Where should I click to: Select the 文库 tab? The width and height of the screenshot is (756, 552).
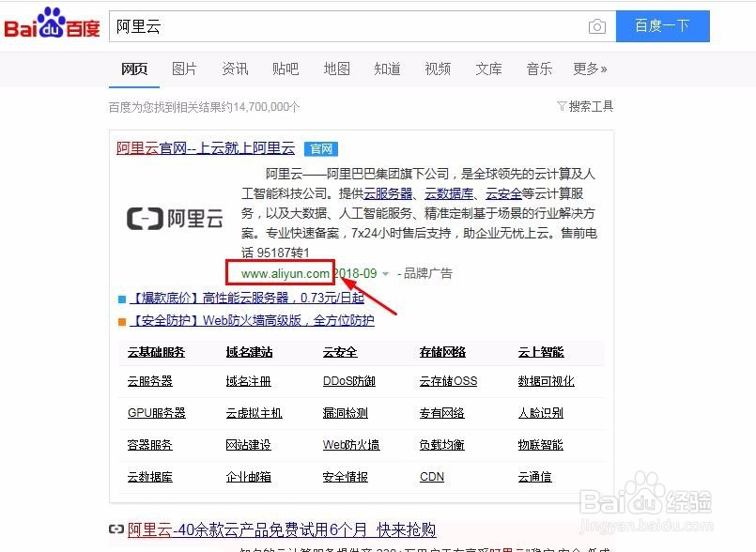[x=488, y=69]
